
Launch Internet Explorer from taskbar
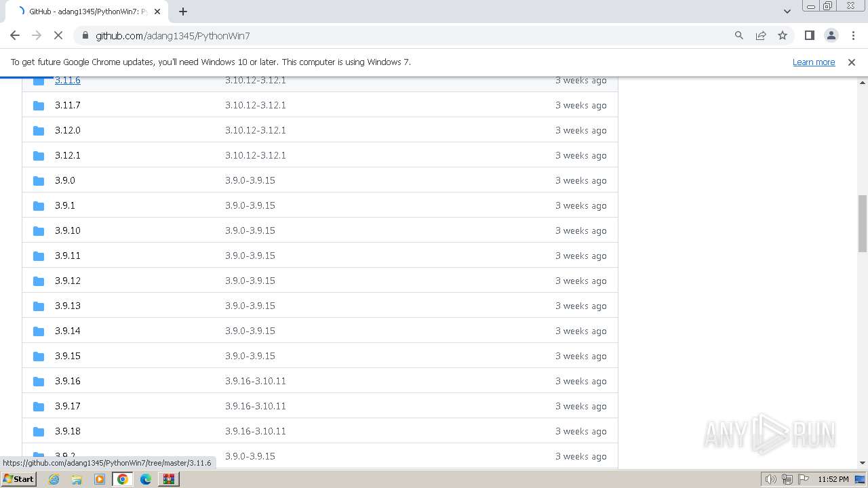[x=54, y=479]
